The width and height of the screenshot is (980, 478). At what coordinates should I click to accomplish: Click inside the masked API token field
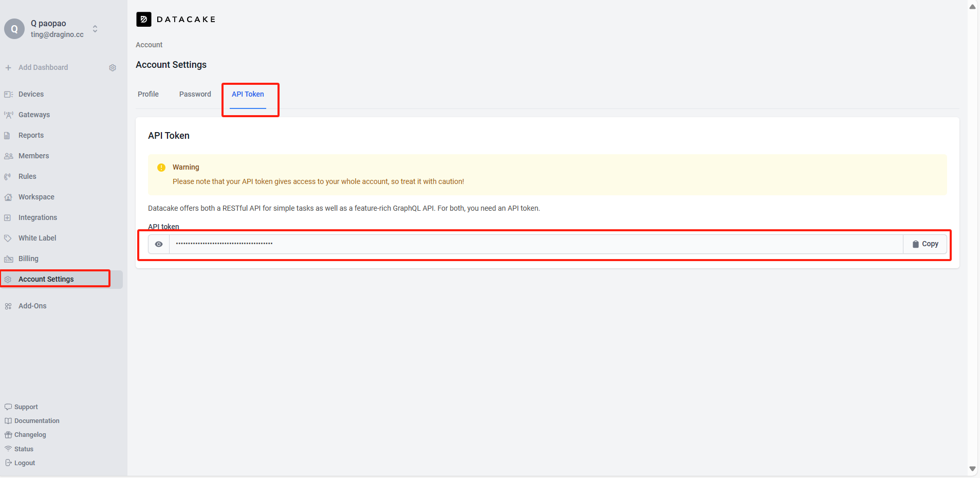click(536, 244)
